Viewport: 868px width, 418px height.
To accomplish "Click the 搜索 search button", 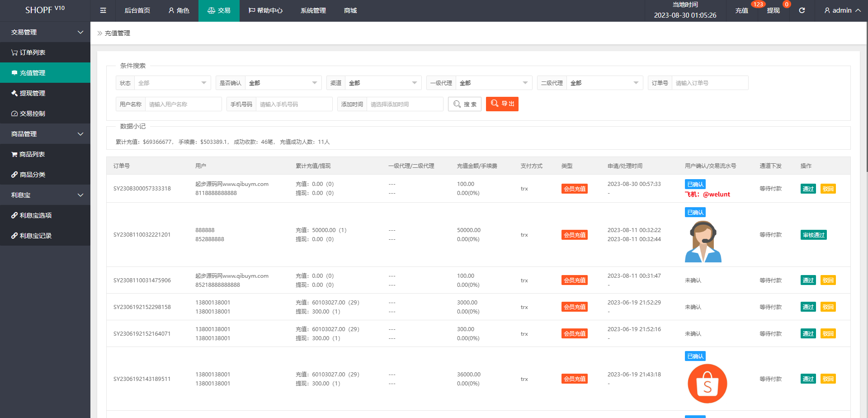I will pos(464,104).
